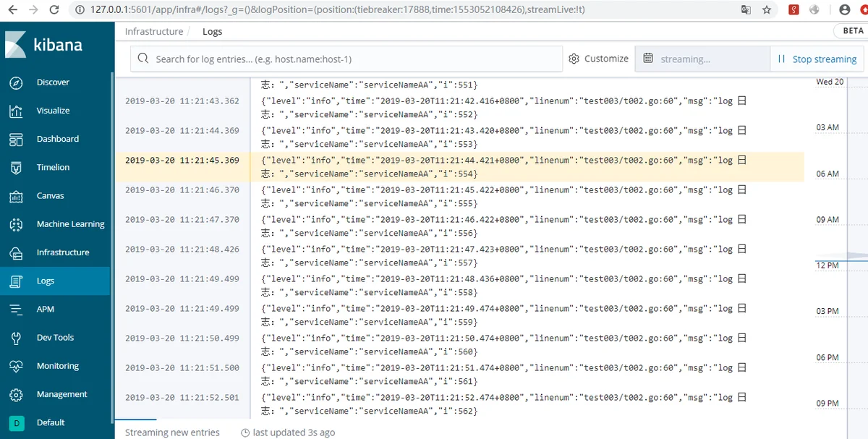Jump to 03 PM on the timeline
The height and width of the screenshot is (439, 868).
[x=827, y=312]
